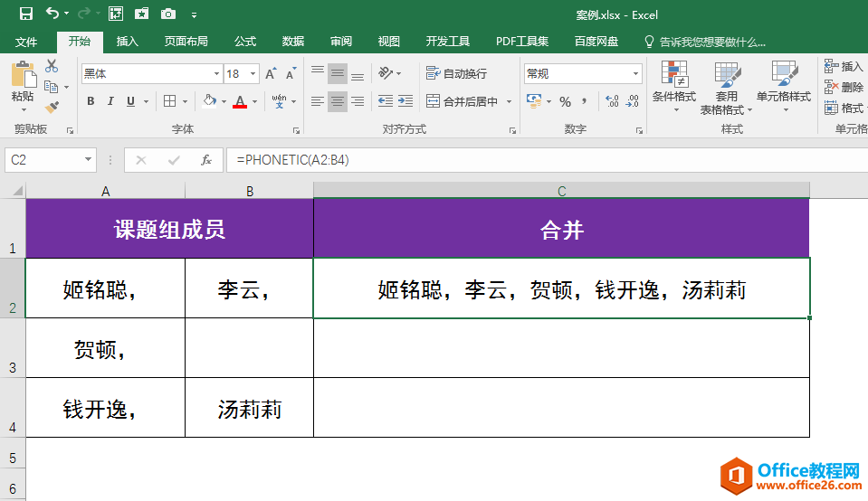Click the Copy icon
This screenshot has height=501, width=868.
tap(52, 87)
